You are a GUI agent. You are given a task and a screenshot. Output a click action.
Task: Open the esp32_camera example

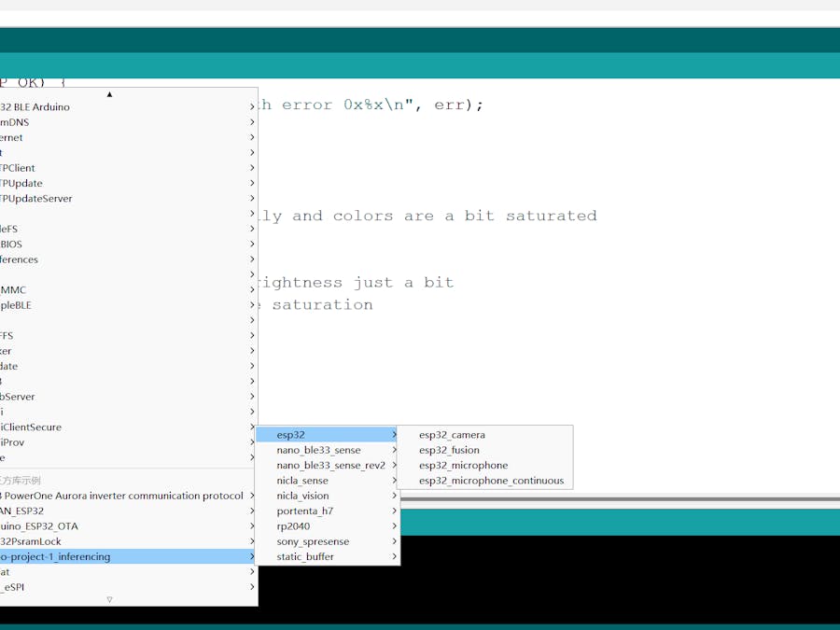tap(452, 435)
